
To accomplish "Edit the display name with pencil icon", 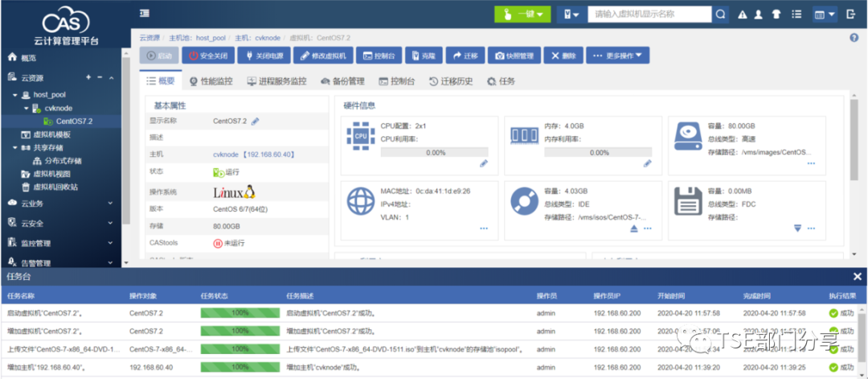I will tap(256, 121).
